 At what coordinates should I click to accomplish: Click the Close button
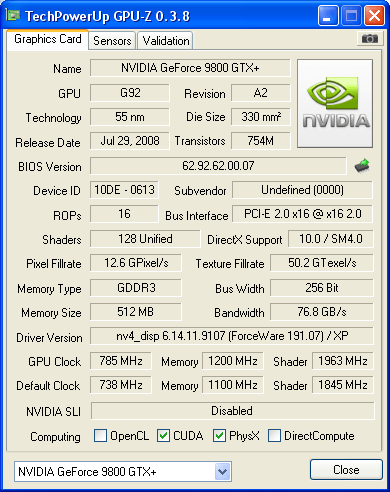pyautogui.click(x=346, y=470)
